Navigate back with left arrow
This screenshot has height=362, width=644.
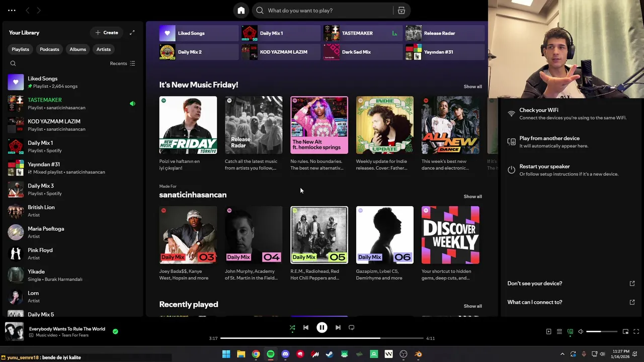28,11
